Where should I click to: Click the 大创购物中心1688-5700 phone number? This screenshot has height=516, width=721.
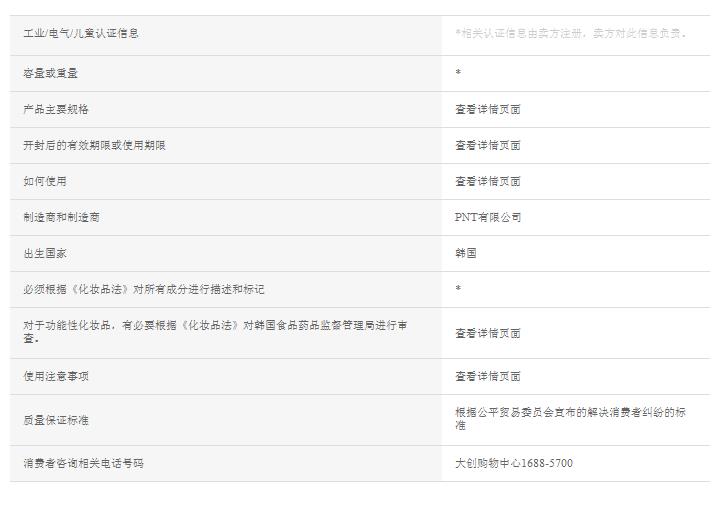click(x=514, y=463)
